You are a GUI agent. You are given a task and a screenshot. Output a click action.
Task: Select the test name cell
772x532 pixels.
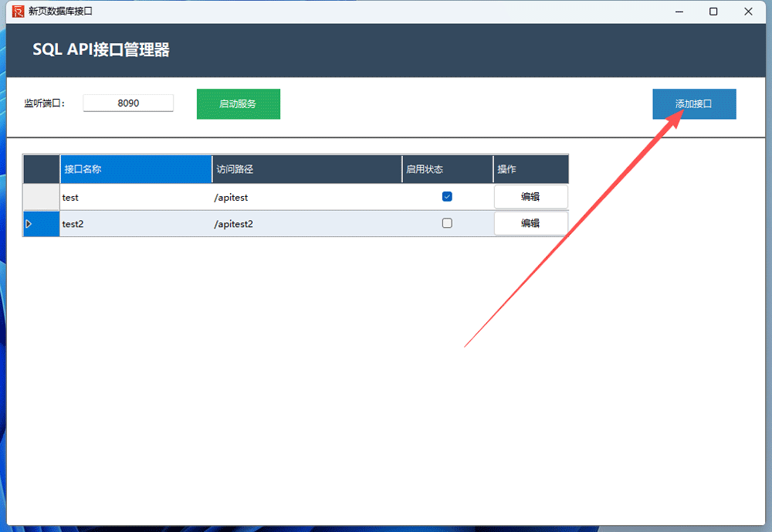[136, 198]
